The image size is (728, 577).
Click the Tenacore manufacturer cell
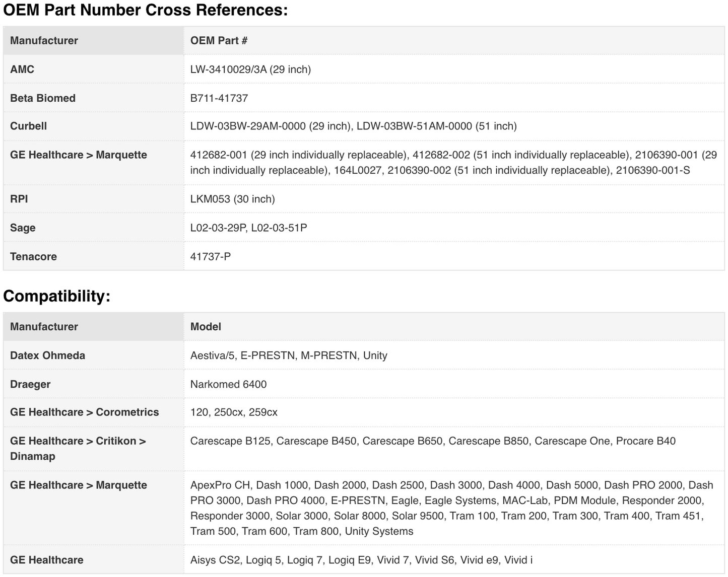coord(94,256)
